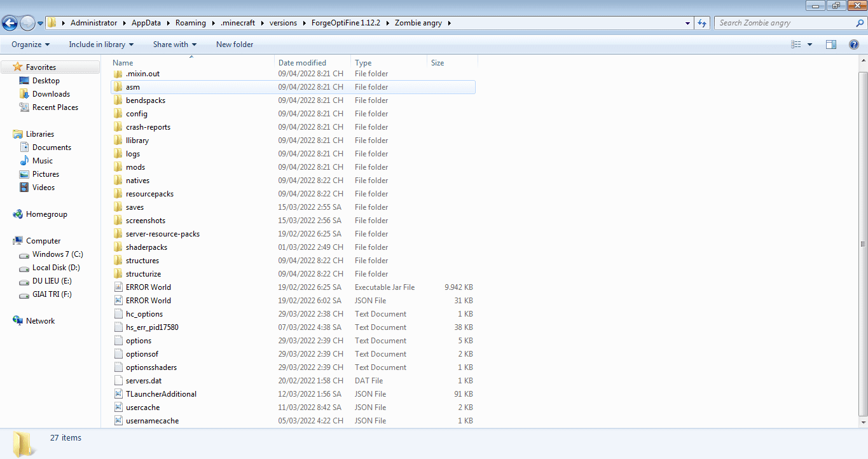Image resolution: width=868 pixels, height=459 pixels.
Task: Select the structurize folder name
Action: [x=143, y=274]
